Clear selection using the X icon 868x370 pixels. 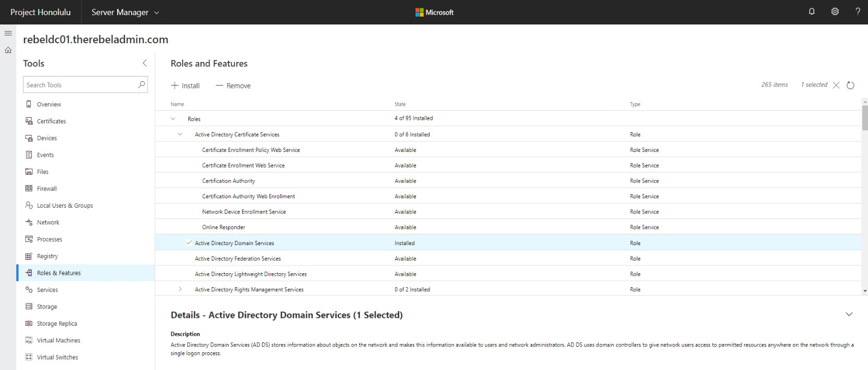pos(836,85)
